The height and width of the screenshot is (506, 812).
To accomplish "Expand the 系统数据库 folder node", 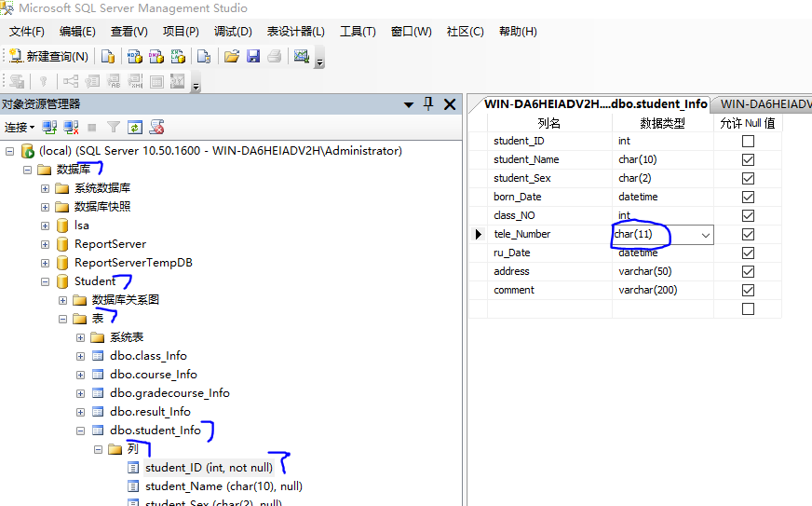I will [45, 189].
